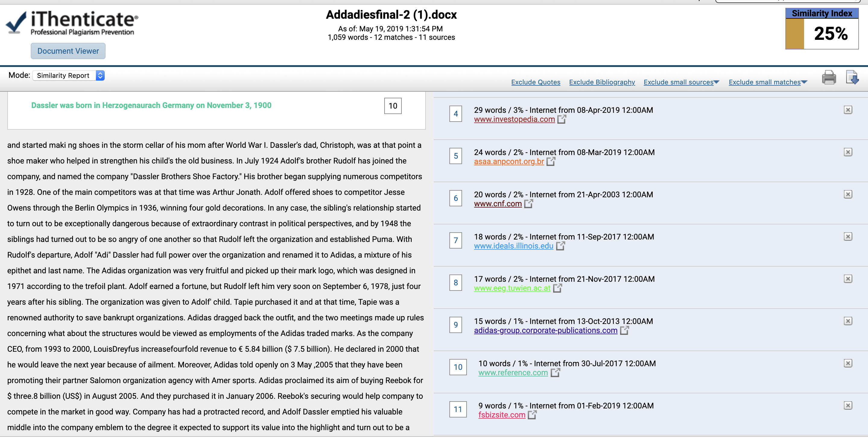
Task: Click the Similarity Index gold color bar
Action: (794, 34)
